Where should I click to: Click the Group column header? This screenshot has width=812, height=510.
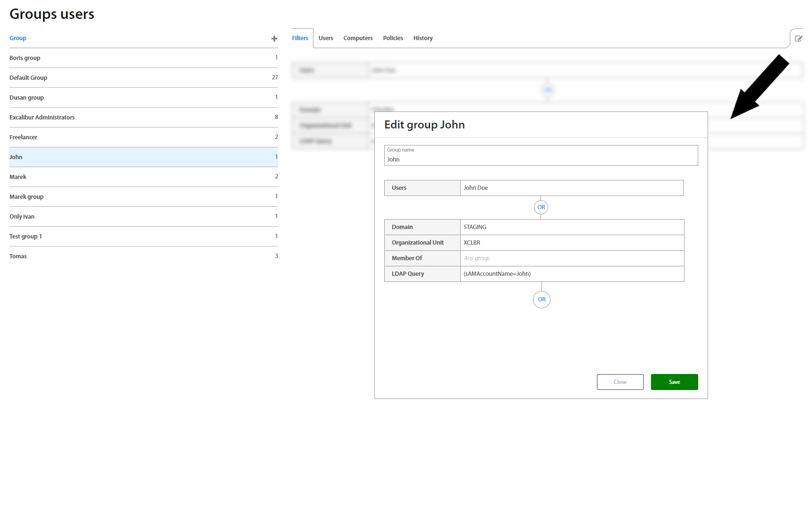coord(18,38)
